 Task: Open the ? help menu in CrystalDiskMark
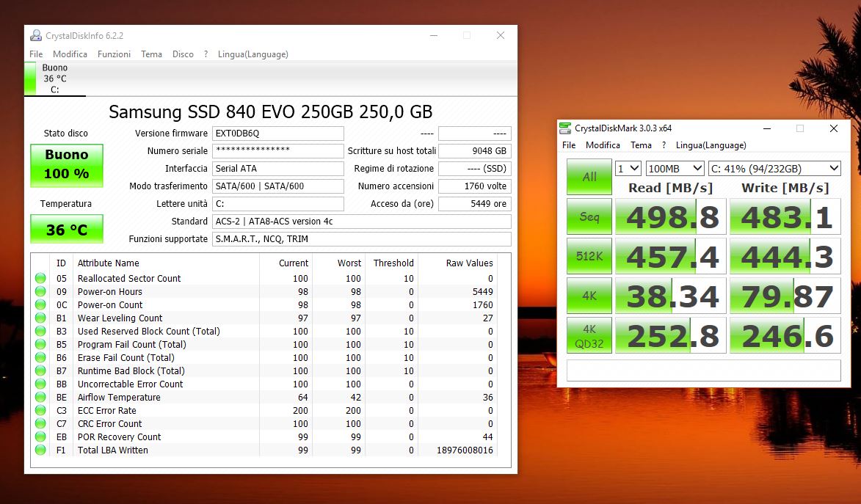[664, 145]
